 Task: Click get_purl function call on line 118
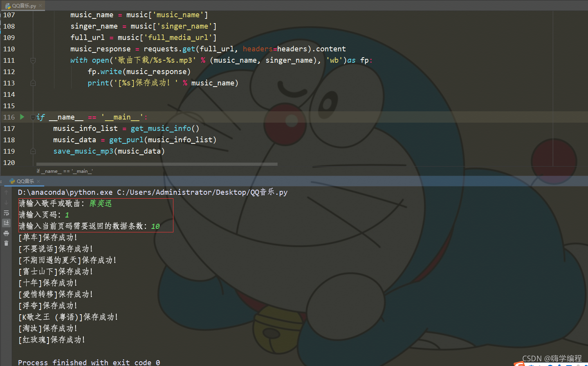126,140
